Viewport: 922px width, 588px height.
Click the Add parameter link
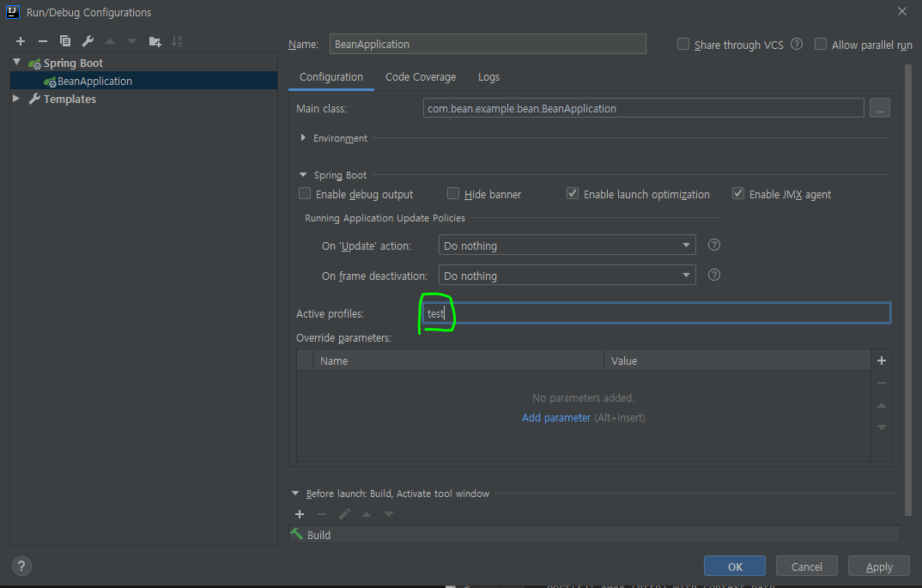point(555,417)
